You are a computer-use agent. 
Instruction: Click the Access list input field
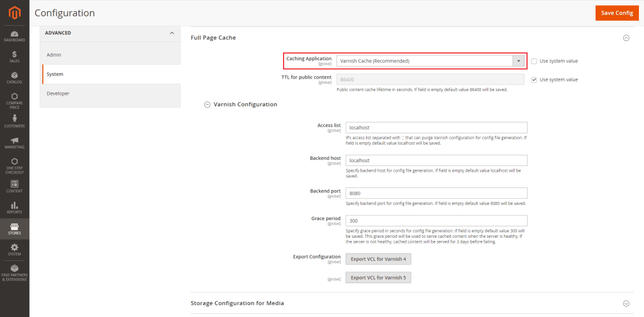click(436, 128)
